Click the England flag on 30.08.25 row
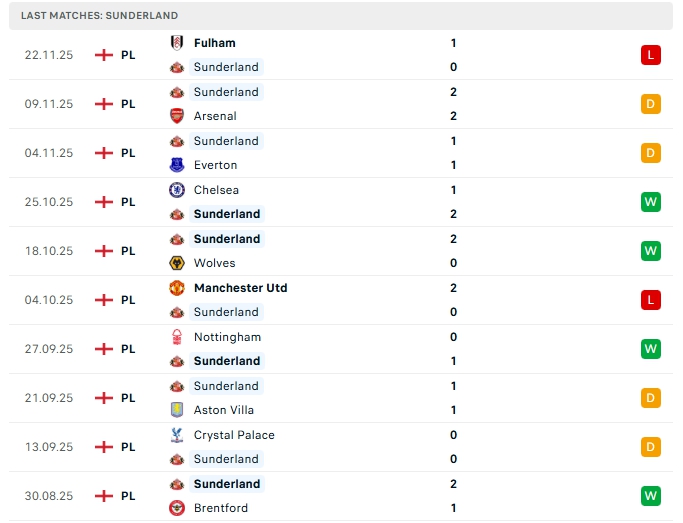This screenshot has width=683, height=523. pos(103,496)
